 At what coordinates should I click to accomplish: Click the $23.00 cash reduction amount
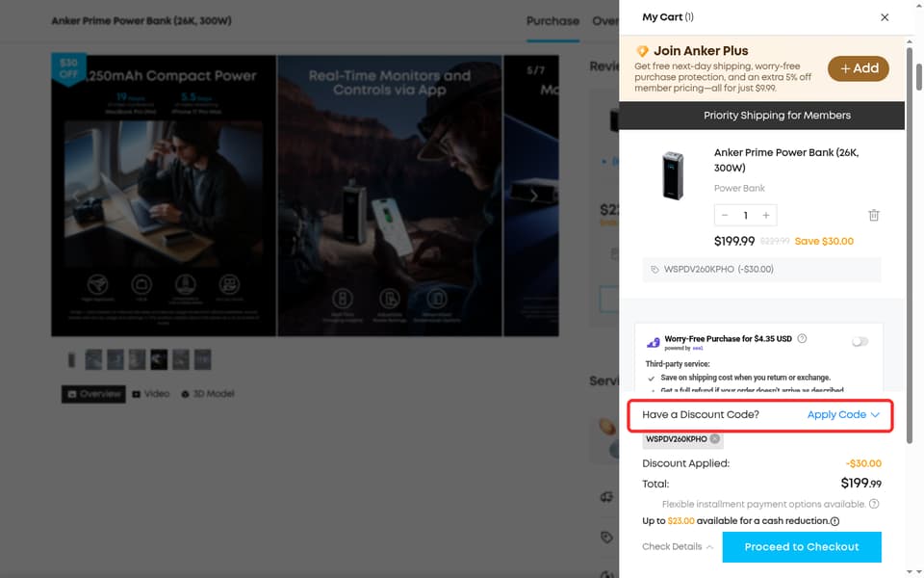pyautogui.click(x=680, y=521)
